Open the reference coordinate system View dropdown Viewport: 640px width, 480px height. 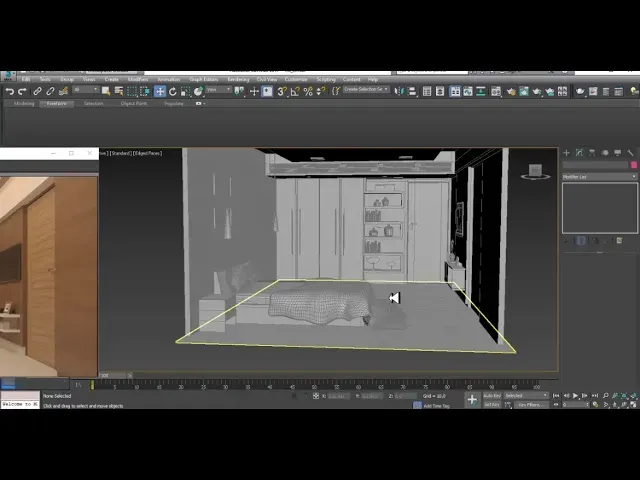coord(219,91)
